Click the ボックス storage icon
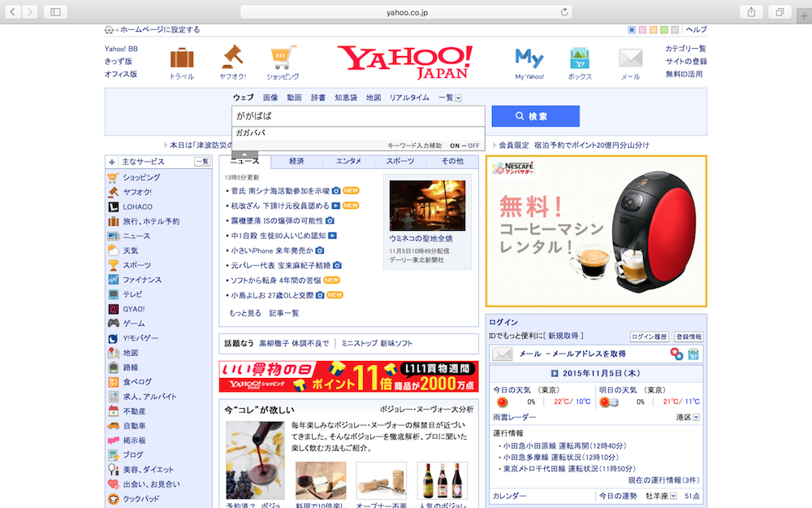The width and height of the screenshot is (812, 508). [580, 59]
